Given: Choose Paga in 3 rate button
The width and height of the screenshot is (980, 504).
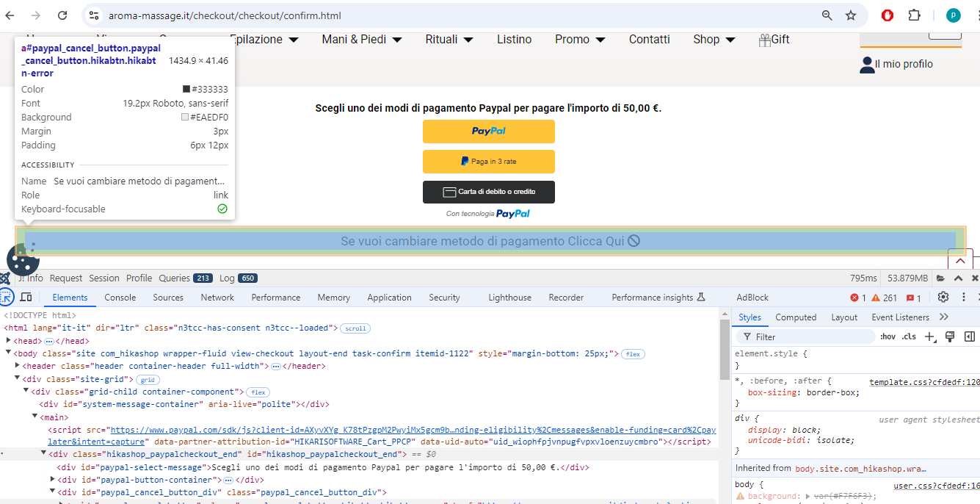Looking at the screenshot, I should [x=489, y=161].
